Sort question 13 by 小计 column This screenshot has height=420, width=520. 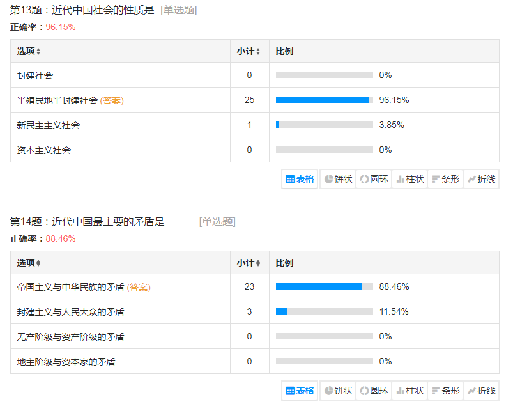(x=249, y=51)
